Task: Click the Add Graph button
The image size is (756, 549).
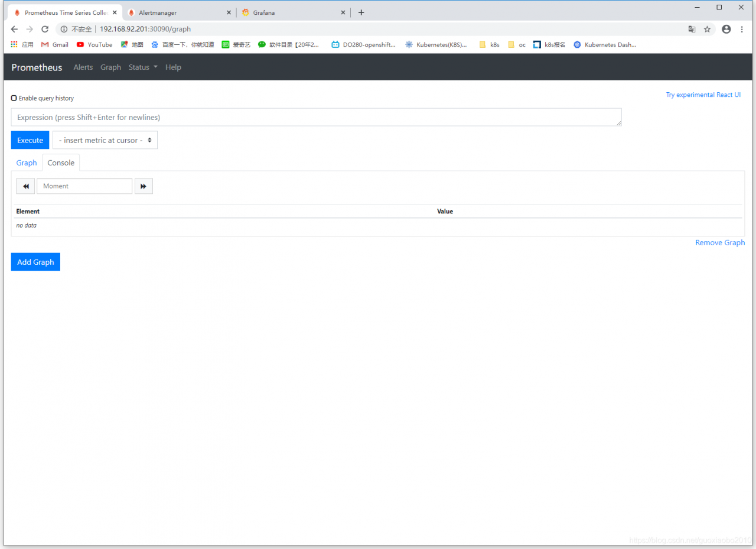Action: (x=35, y=262)
